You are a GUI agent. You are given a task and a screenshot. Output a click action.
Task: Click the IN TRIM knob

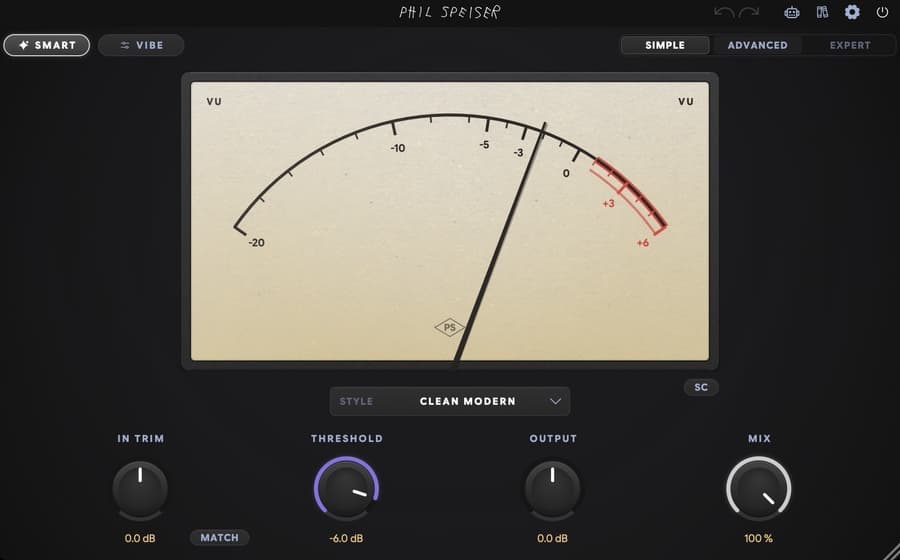point(140,489)
